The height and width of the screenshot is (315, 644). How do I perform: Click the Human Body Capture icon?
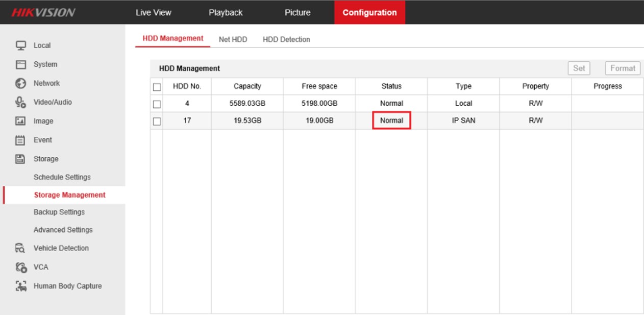coord(21,286)
